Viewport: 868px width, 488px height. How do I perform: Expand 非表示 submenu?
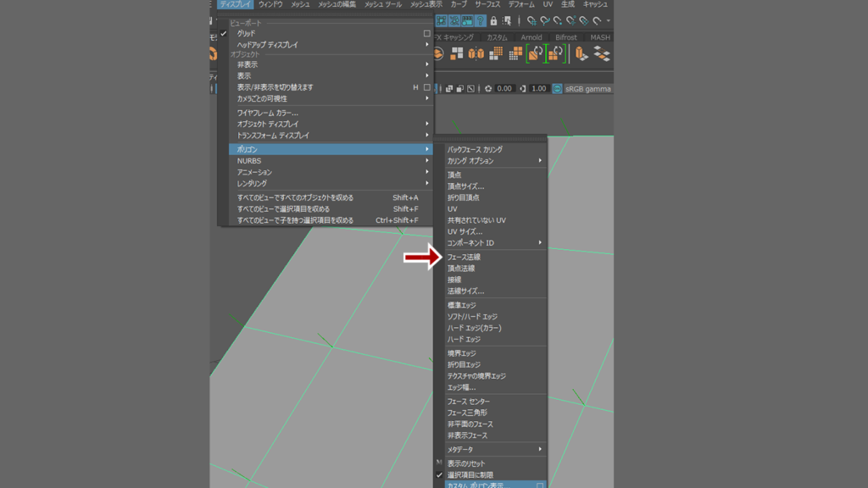pyautogui.click(x=331, y=64)
